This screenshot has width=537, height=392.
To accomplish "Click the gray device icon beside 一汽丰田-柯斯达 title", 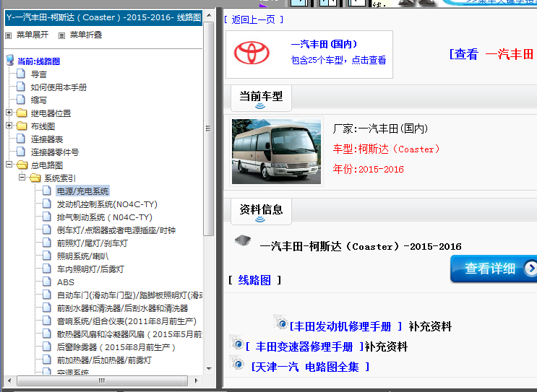I will pyautogui.click(x=243, y=240).
